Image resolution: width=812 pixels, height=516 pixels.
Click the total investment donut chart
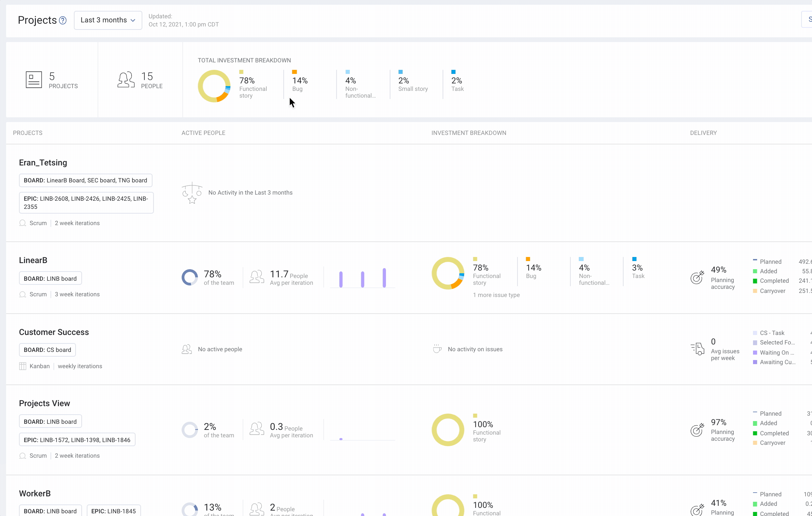point(214,86)
